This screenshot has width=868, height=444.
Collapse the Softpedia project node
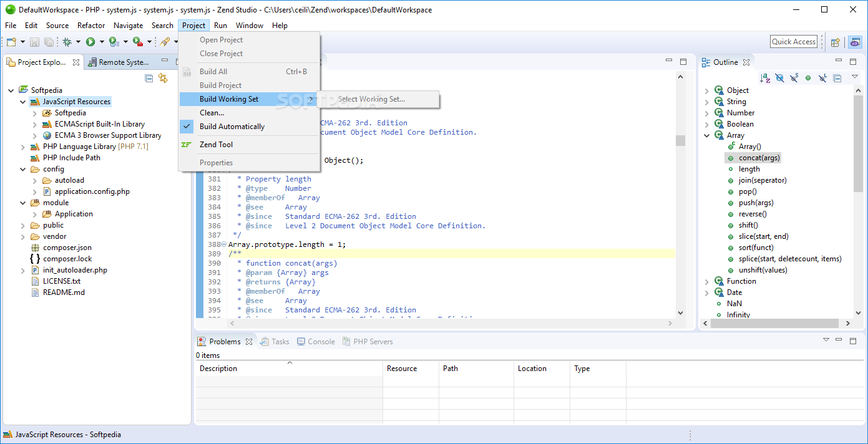[11, 90]
